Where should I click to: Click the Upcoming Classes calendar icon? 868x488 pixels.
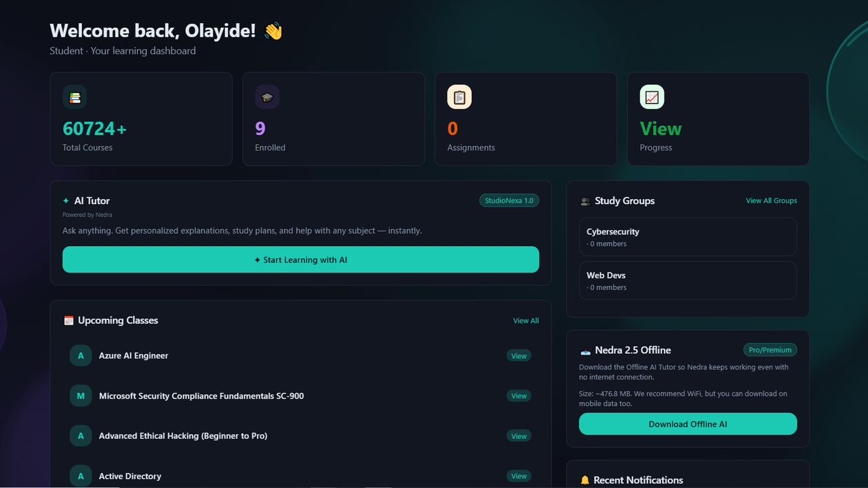point(68,321)
